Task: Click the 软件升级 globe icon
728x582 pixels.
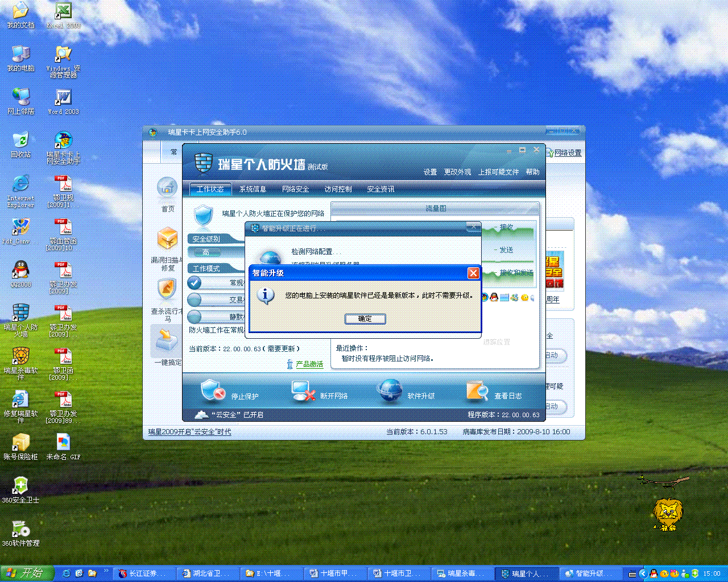Action: (x=390, y=391)
